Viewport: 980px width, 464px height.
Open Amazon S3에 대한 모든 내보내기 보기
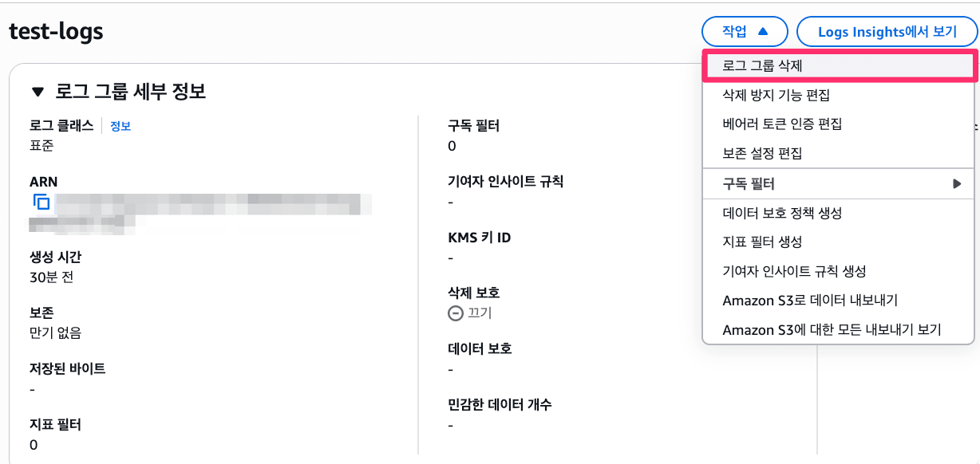pyautogui.click(x=832, y=329)
